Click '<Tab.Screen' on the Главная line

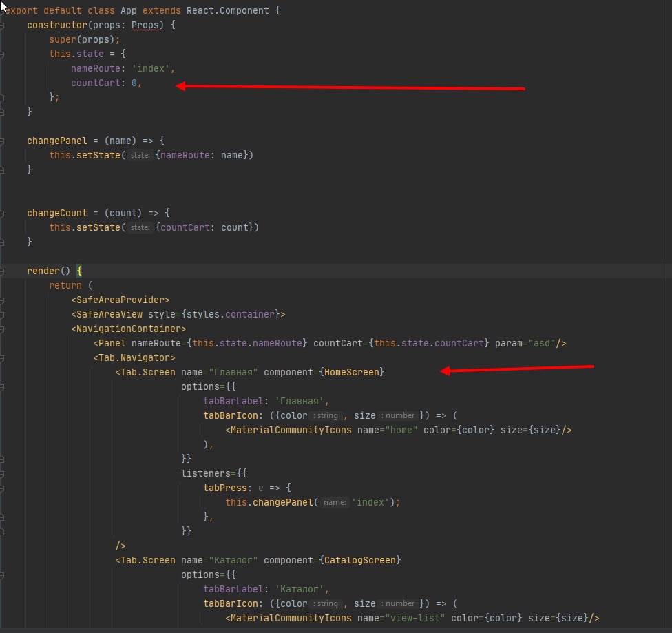(145, 372)
